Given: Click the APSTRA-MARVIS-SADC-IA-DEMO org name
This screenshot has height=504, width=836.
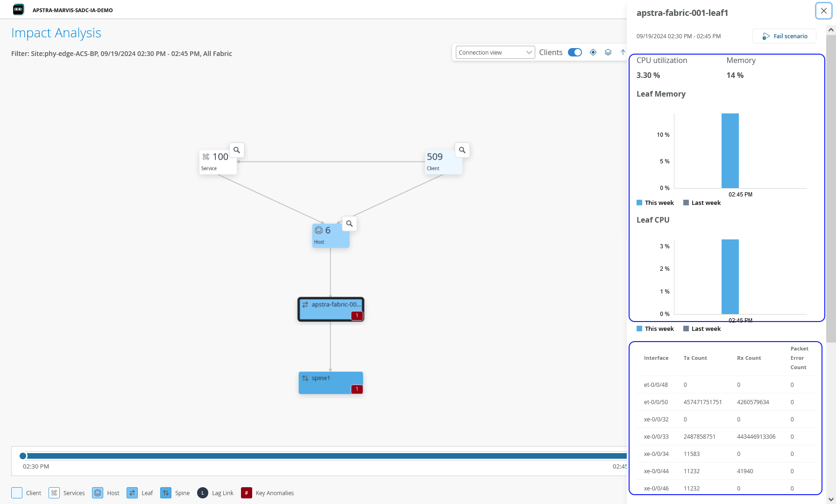Looking at the screenshot, I should tap(73, 10).
